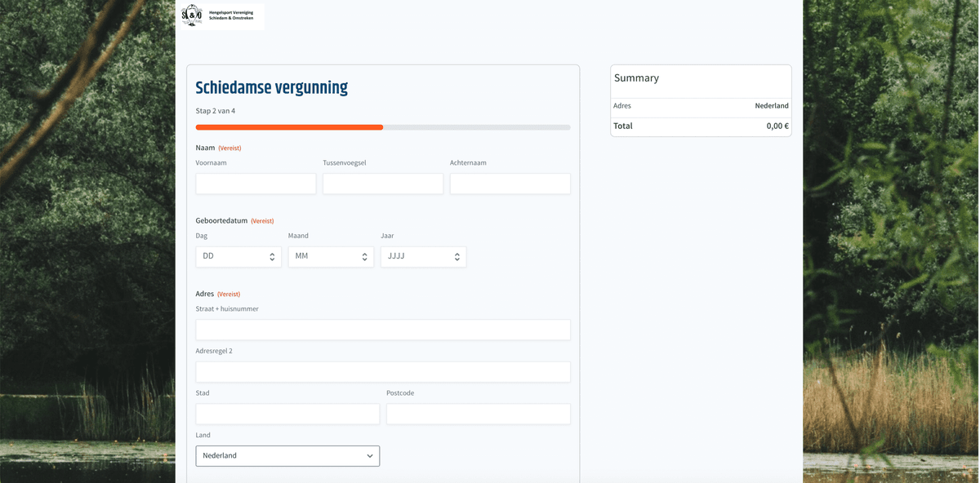Focus the Voornaam input field
980x483 pixels.
click(256, 184)
